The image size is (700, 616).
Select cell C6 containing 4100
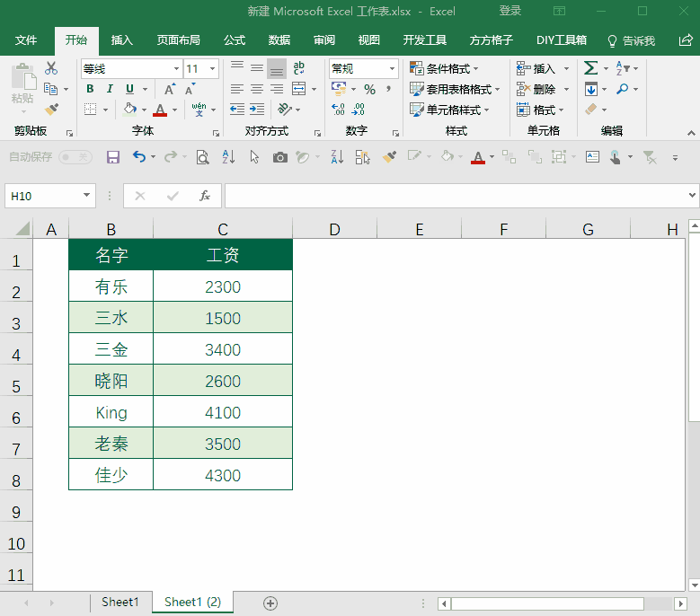coord(223,413)
